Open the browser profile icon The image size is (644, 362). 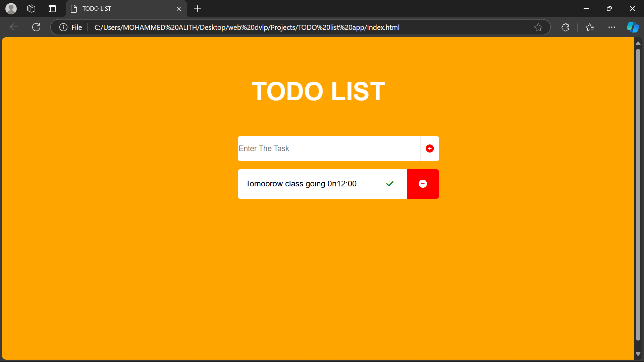pyautogui.click(x=11, y=8)
